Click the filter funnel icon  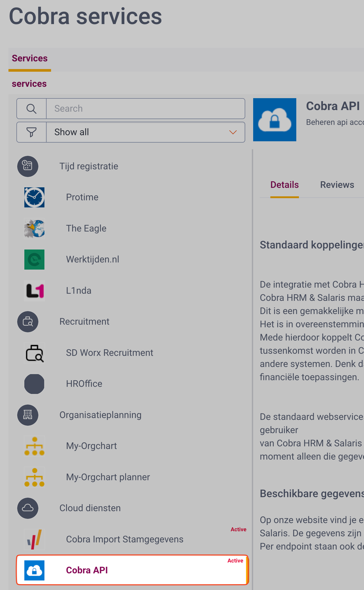point(31,132)
